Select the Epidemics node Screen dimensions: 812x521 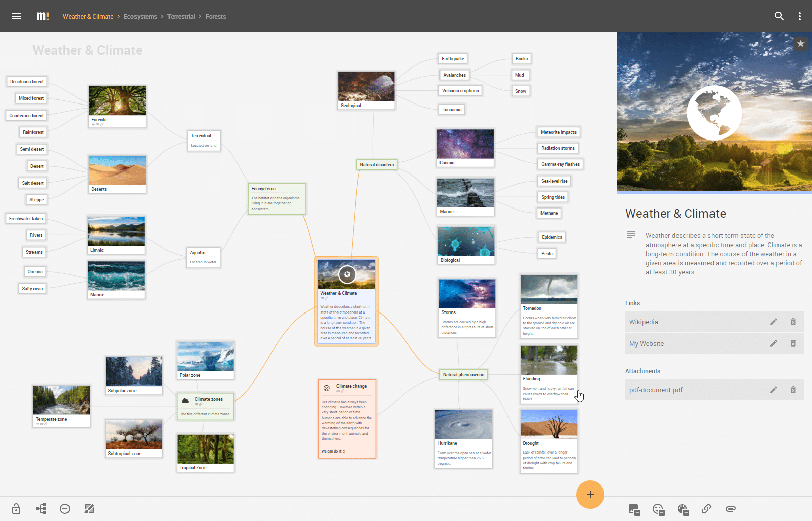pos(552,237)
